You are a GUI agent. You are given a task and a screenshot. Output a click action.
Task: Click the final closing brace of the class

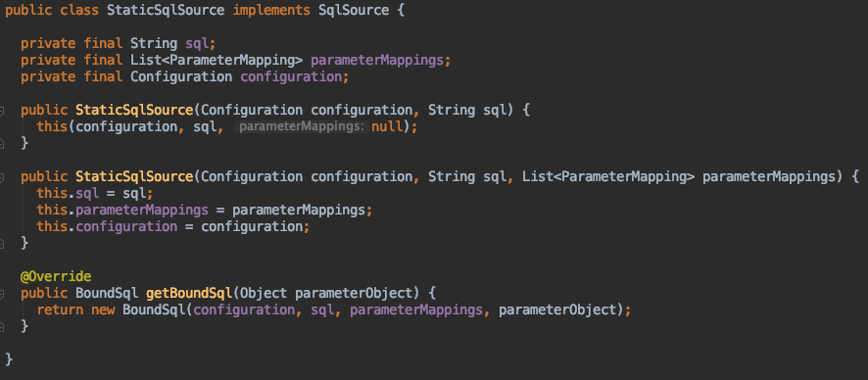pos(8,359)
